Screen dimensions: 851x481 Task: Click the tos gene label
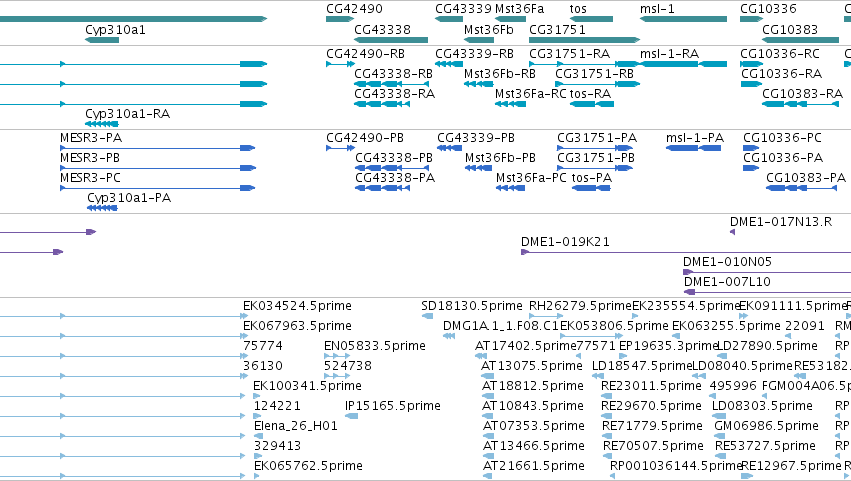point(578,9)
